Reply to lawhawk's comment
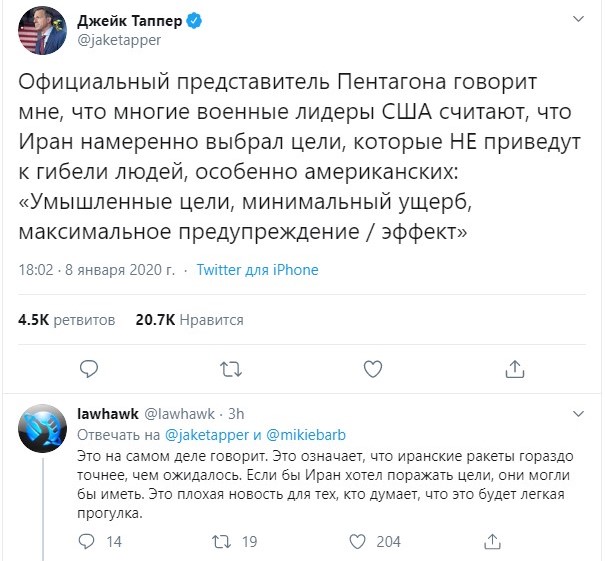Viewport: 605px width, 561px height. point(87,541)
